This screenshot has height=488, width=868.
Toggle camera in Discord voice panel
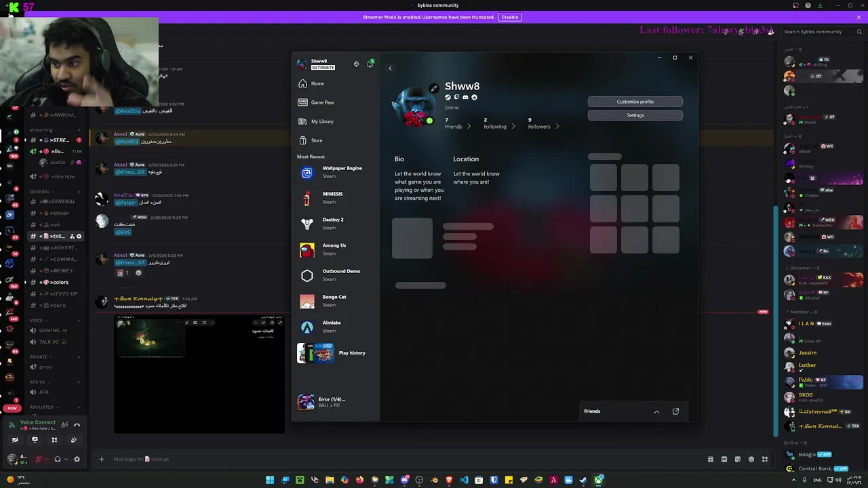pos(15,440)
